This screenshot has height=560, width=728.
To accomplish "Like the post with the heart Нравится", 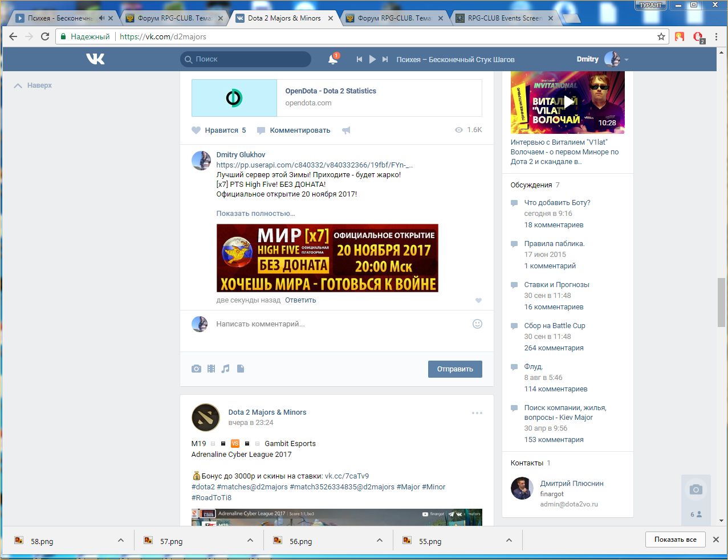I will (196, 130).
